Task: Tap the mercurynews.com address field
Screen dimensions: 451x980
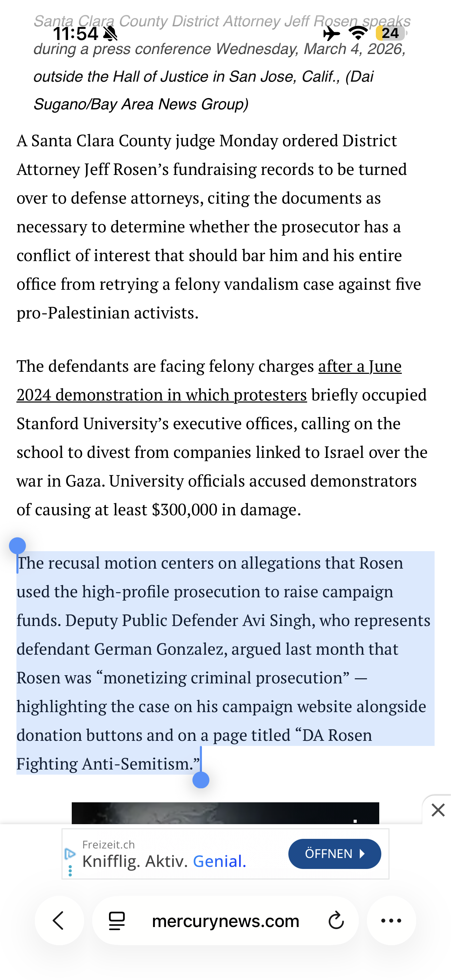Action: point(225,921)
